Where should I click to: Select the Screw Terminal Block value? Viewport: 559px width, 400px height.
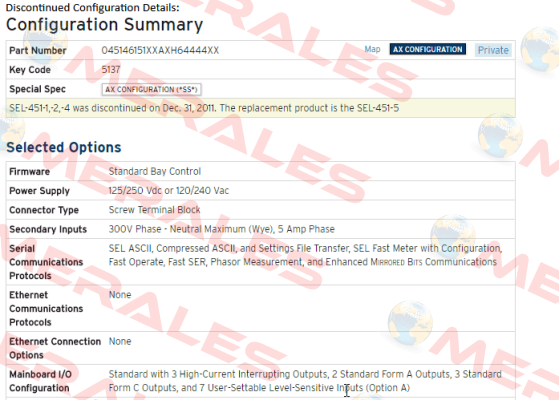pos(154,210)
